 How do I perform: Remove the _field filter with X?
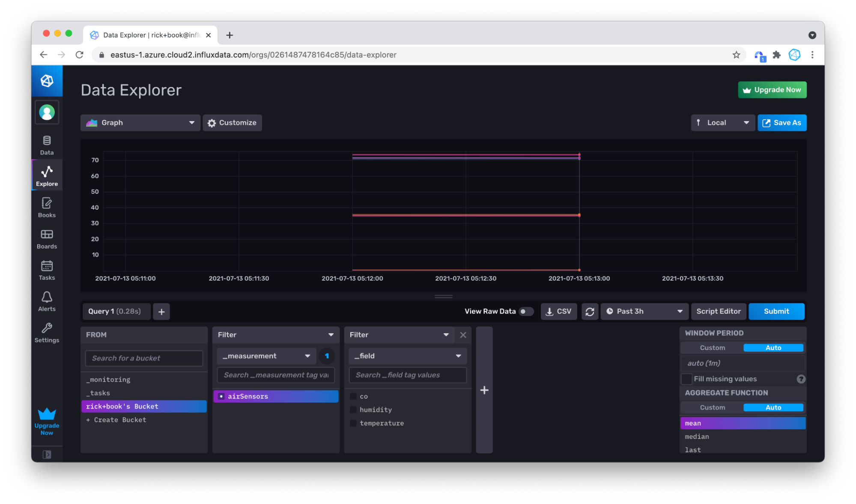click(463, 335)
